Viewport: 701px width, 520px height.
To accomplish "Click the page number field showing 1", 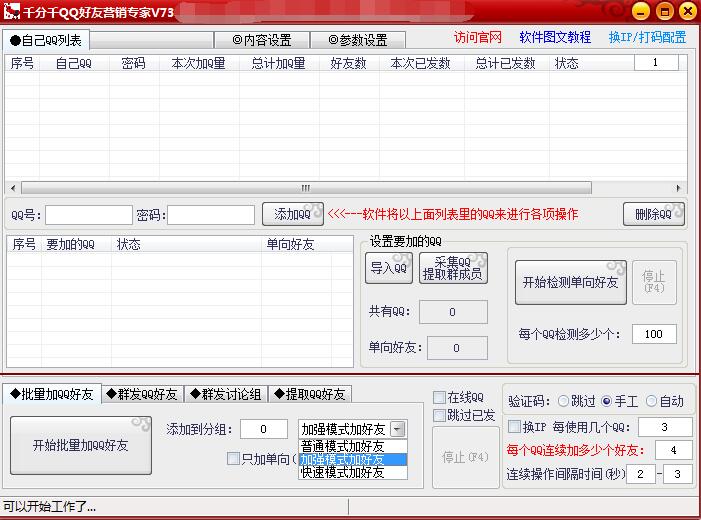I will 656,63.
